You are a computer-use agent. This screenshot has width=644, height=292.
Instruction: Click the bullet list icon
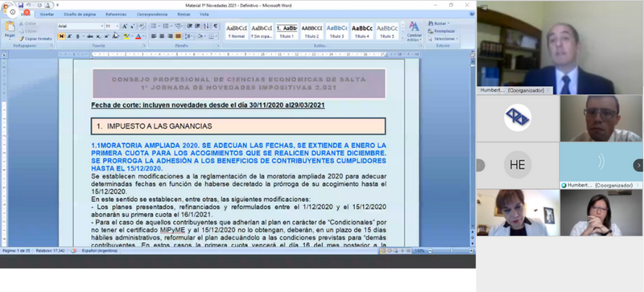pyautogui.click(x=155, y=27)
